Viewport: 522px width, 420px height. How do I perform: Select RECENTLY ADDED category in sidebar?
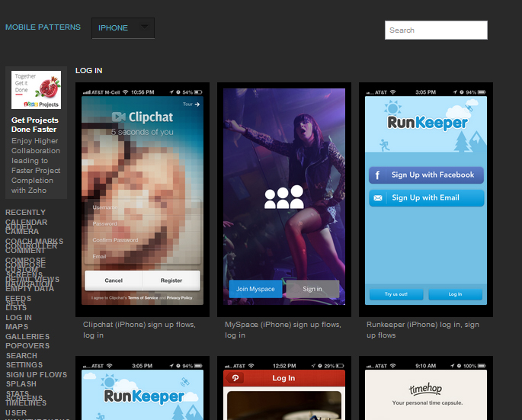[x=25, y=213]
